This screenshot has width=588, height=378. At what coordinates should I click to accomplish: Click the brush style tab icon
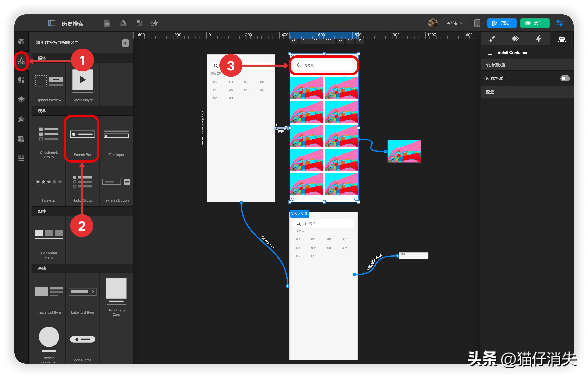[492, 39]
